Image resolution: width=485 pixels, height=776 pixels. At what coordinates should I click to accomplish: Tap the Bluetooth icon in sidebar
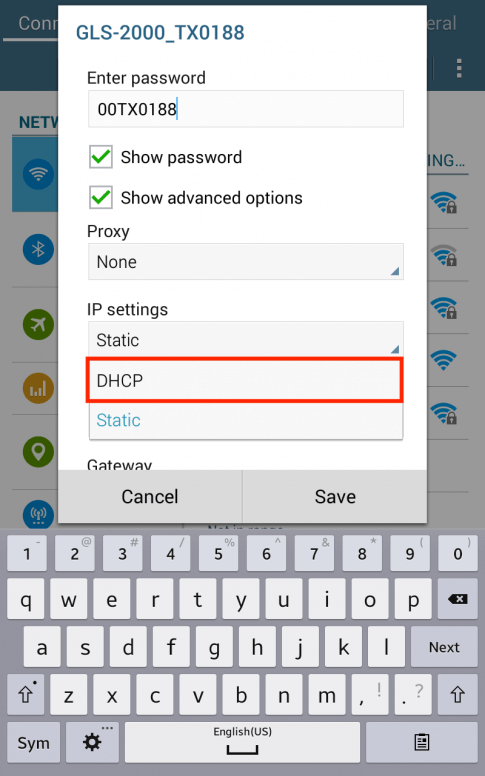38,249
